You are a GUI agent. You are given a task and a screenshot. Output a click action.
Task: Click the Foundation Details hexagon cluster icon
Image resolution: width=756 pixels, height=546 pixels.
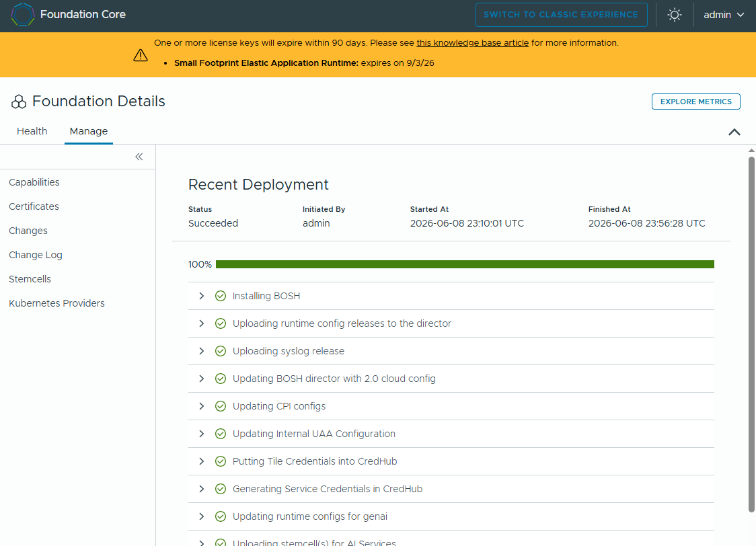(x=19, y=102)
